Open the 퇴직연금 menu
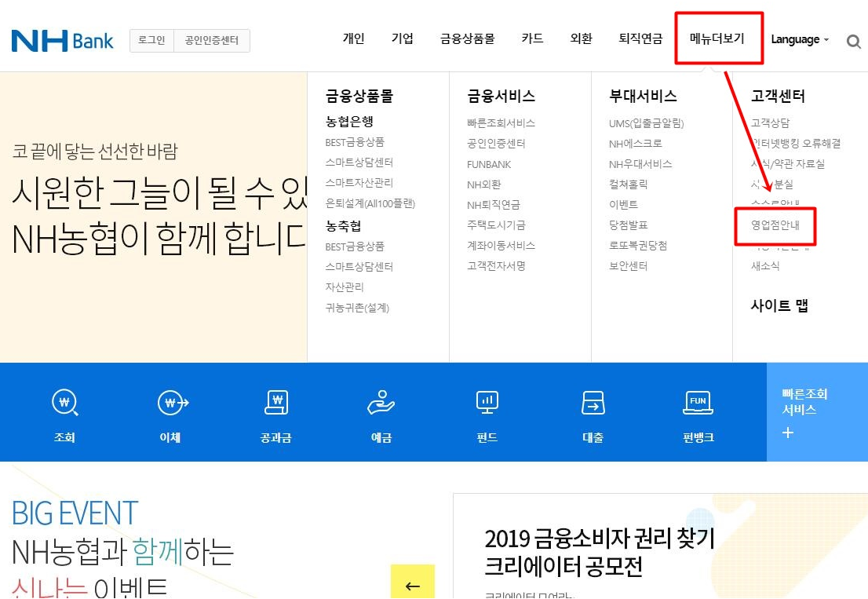 point(640,38)
